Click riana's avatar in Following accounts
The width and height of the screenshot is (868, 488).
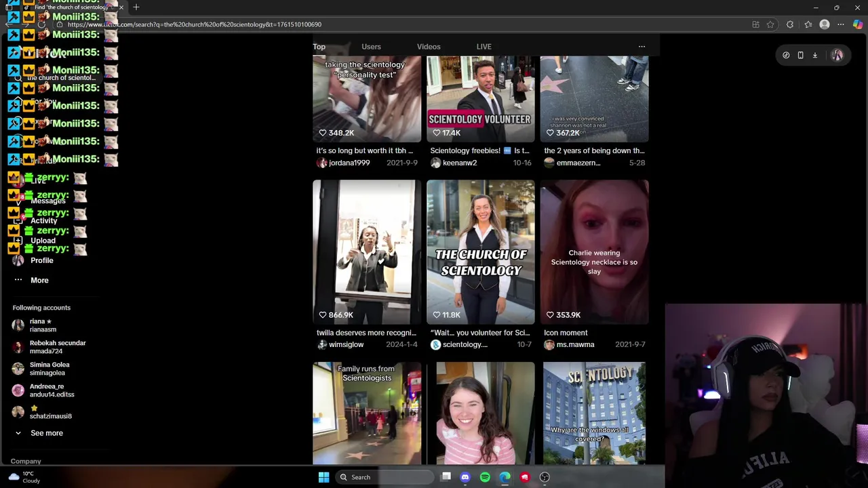[x=18, y=325]
